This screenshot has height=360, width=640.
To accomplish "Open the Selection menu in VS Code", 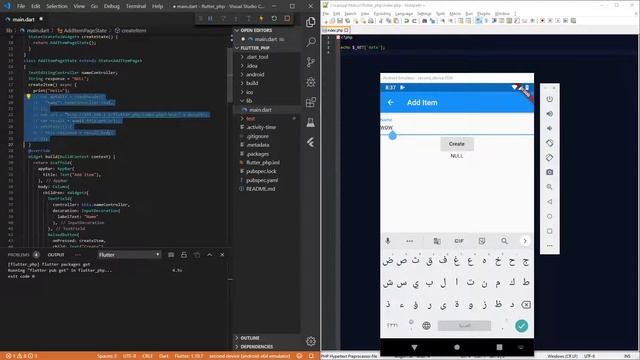I will [x=57, y=6].
